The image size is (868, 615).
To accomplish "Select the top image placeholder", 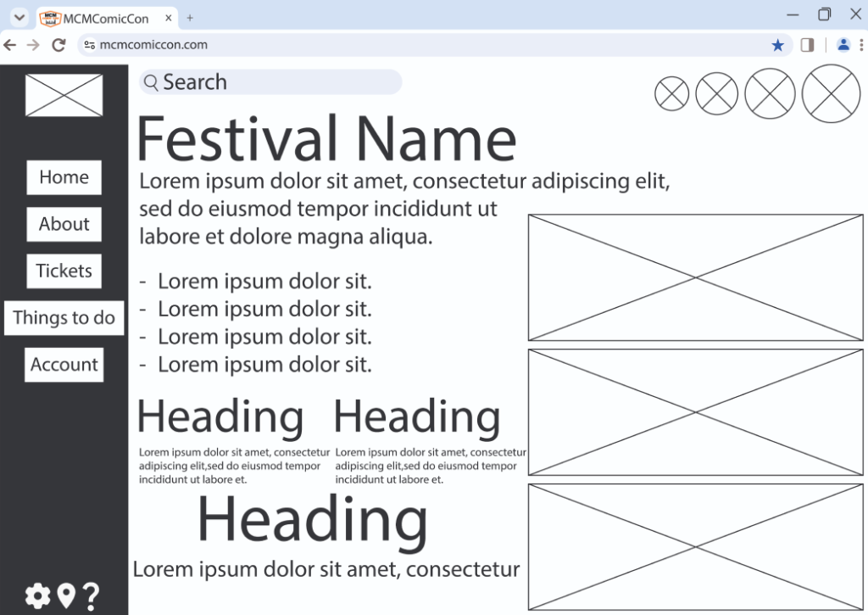I will (695, 277).
